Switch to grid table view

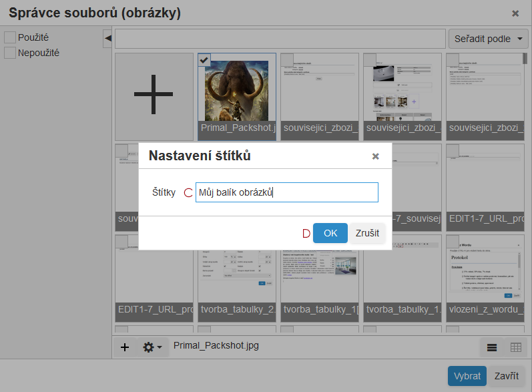pos(515,347)
